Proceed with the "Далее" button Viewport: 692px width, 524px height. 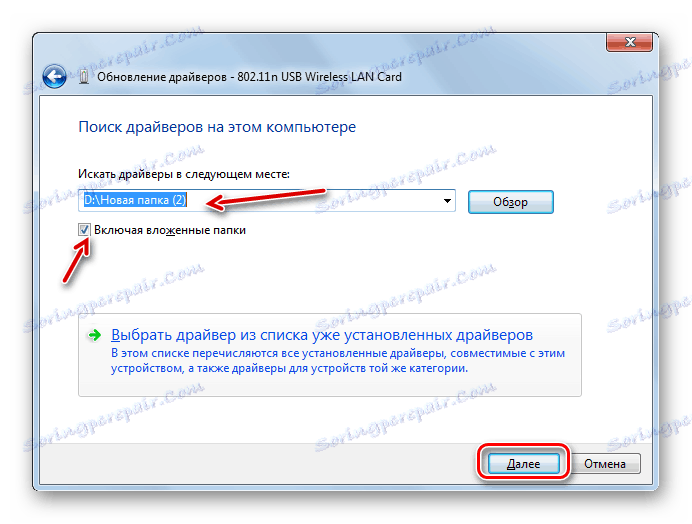pyautogui.click(x=523, y=464)
